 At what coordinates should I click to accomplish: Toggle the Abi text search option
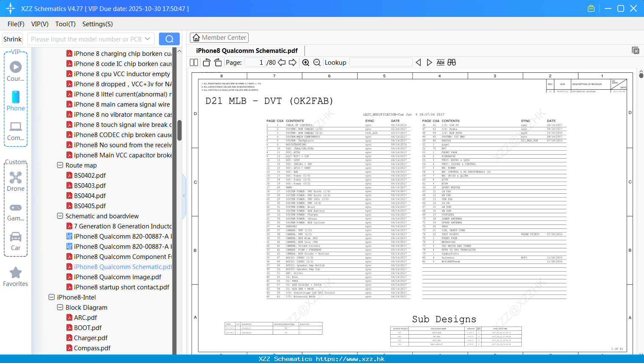click(440, 63)
